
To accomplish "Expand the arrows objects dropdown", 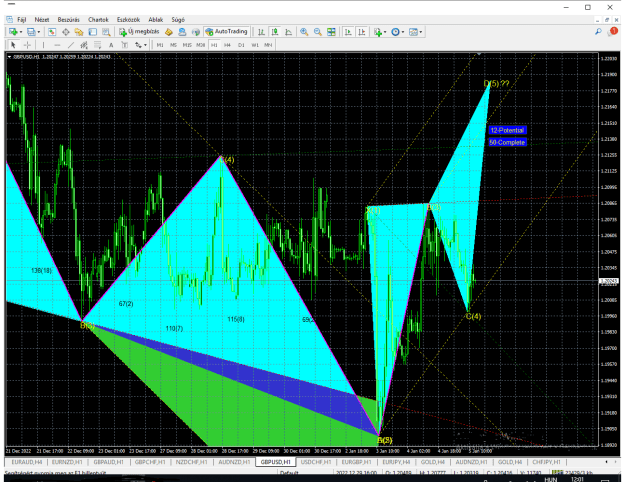I will click(x=145, y=45).
